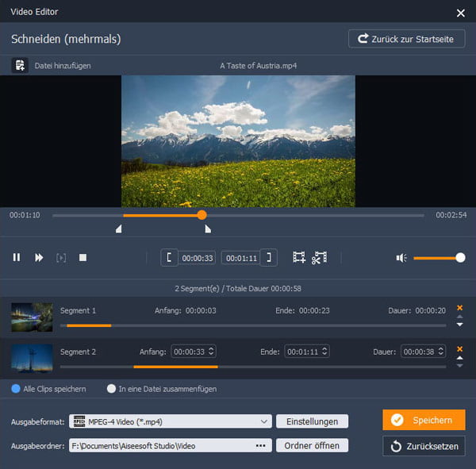This screenshot has width=476, height=469.
Task: Pause the video playback
Action: (x=16, y=257)
